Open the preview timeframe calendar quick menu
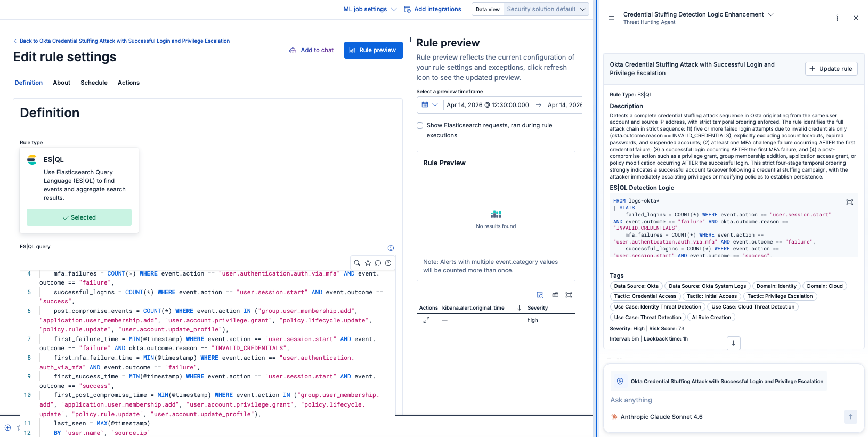This screenshot has width=868, height=437. pyautogui.click(x=429, y=105)
